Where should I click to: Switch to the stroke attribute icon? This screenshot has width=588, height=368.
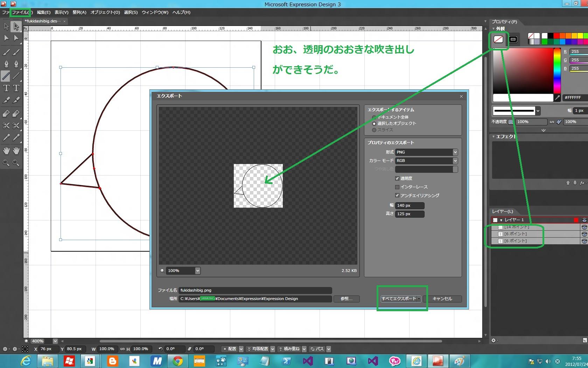(513, 39)
